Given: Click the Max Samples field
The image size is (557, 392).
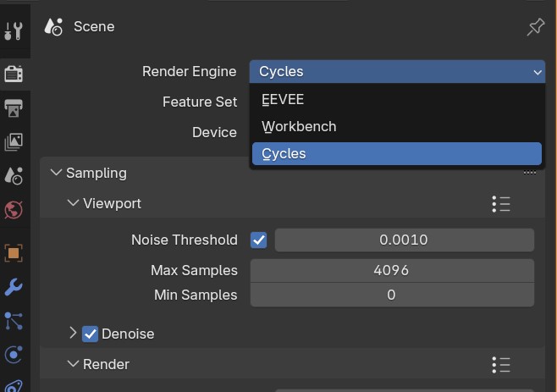Looking at the screenshot, I should click(x=392, y=271).
